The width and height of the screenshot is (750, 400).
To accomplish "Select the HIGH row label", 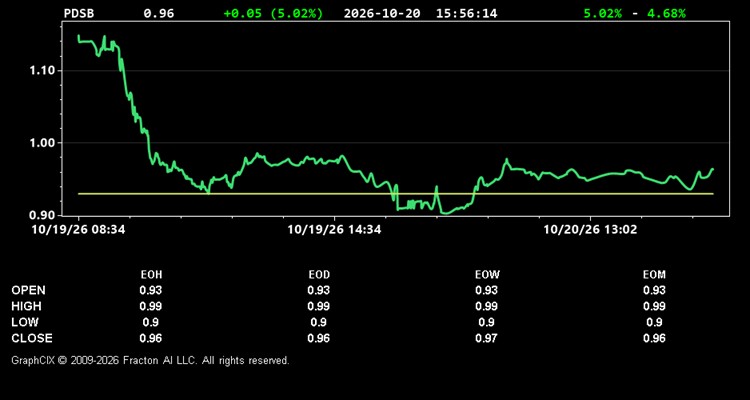I will pos(26,306).
